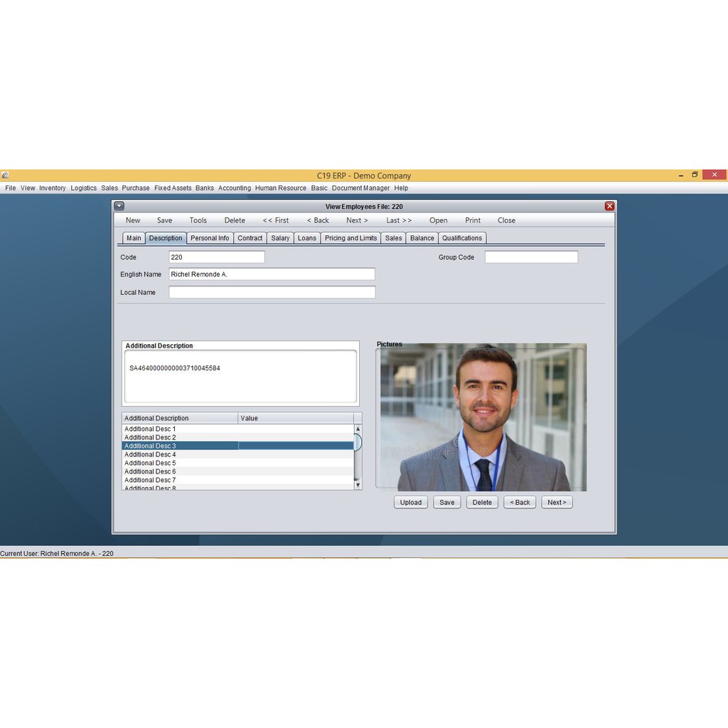
Task: Click the Delete button under the picture
Action: (x=482, y=503)
